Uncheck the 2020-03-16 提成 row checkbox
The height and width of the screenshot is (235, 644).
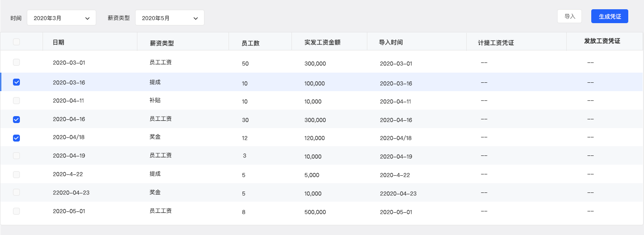pyautogui.click(x=17, y=82)
